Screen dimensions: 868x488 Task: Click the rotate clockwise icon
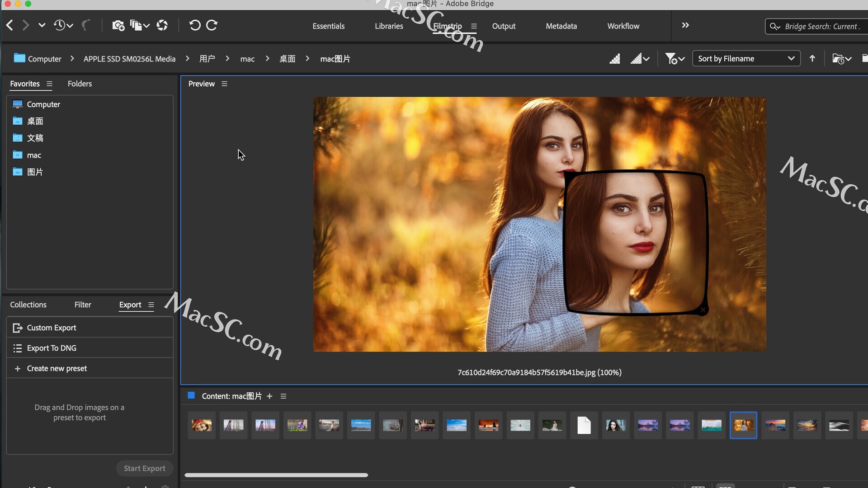(212, 25)
